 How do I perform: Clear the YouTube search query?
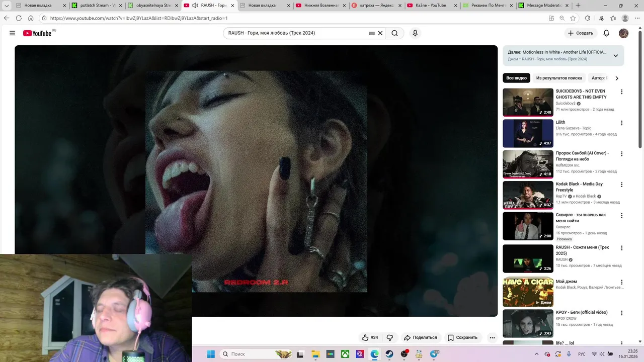tap(380, 33)
